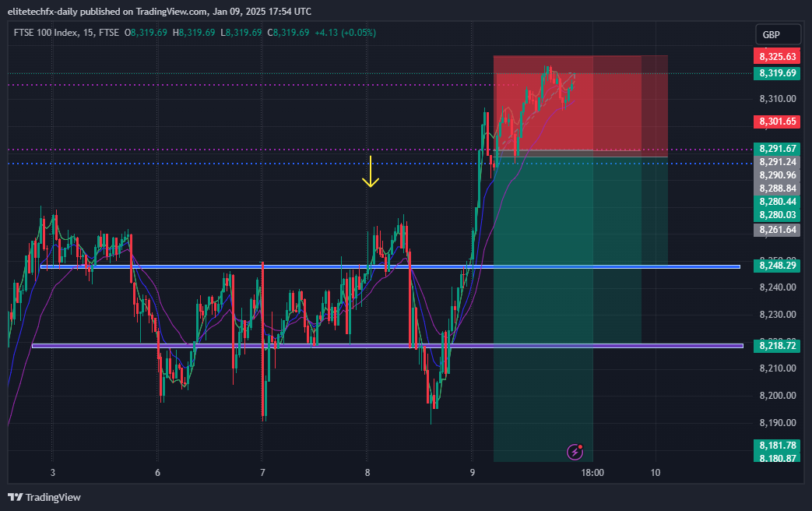This screenshot has height=511, width=812.
Task: Click the red 8,301.65 price label
Action: pyautogui.click(x=777, y=122)
